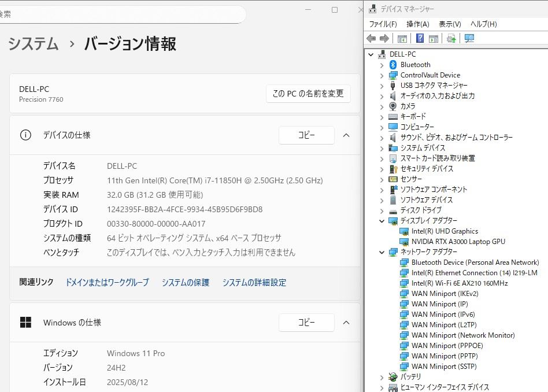Expand the ソフトウェア デバイス category
Screen dimensions: 548x392
[x=382, y=201]
